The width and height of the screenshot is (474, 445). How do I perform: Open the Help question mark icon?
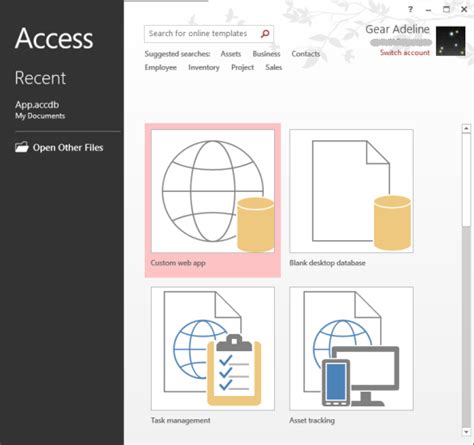pyautogui.click(x=410, y=9)
